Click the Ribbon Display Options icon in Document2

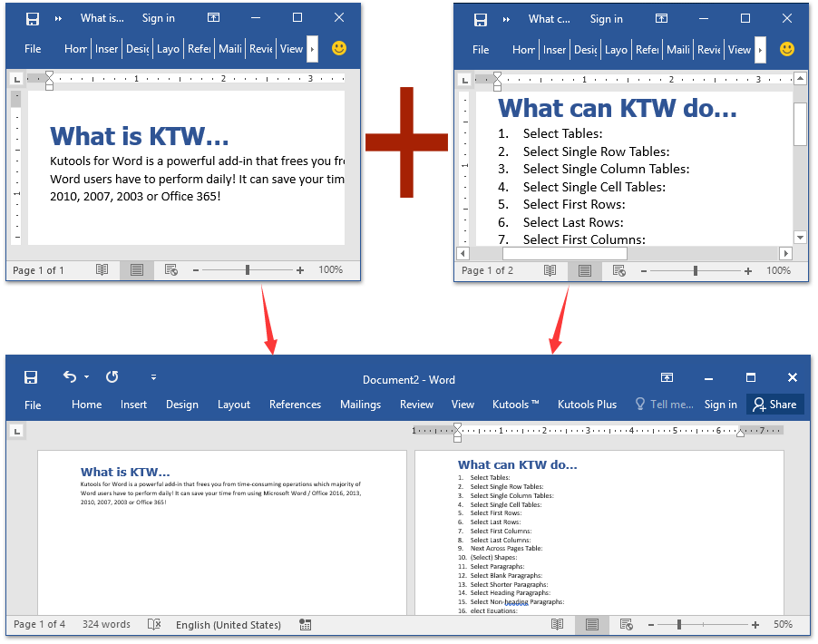coord(667,376)
